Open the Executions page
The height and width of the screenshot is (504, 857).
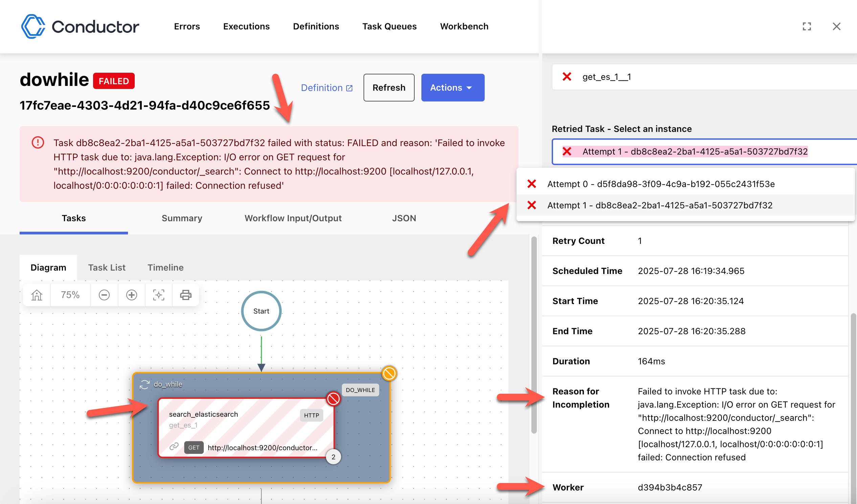(x=246, y=26)
